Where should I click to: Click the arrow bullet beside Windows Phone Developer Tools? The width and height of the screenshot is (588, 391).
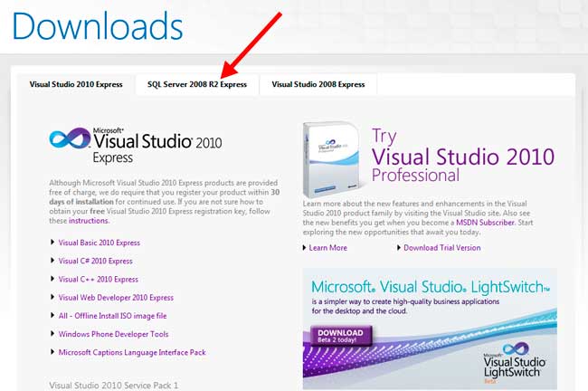pyautogui.click(x=52, y=334)
